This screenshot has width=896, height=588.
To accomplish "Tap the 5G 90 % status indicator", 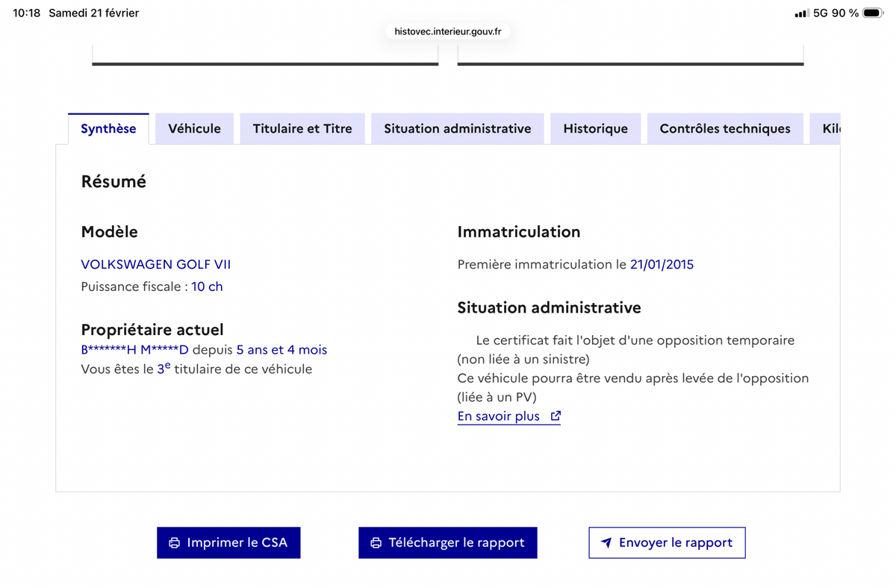I will [836, 13].
